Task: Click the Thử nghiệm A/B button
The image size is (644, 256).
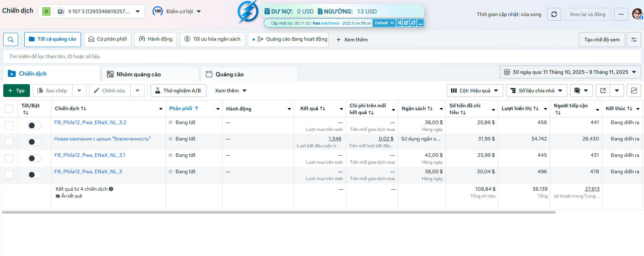Action: pos(178,91)
